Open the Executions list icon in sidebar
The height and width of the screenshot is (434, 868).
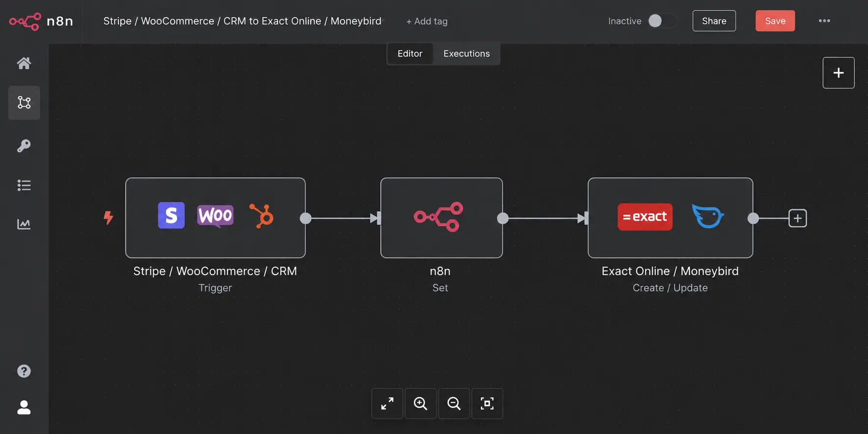click(x=24, y=185)
